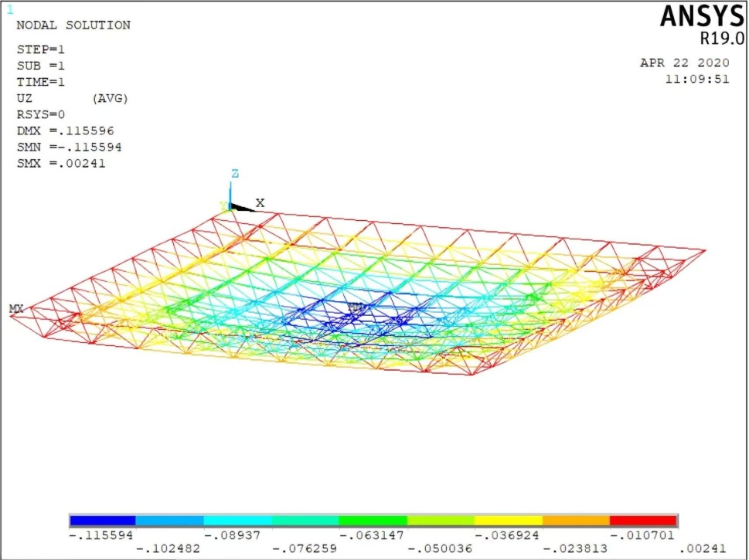The height and width of the screenshot is (560, 749).
Task: Click the cyan legend color band
Action: click(x=237, y=521)
